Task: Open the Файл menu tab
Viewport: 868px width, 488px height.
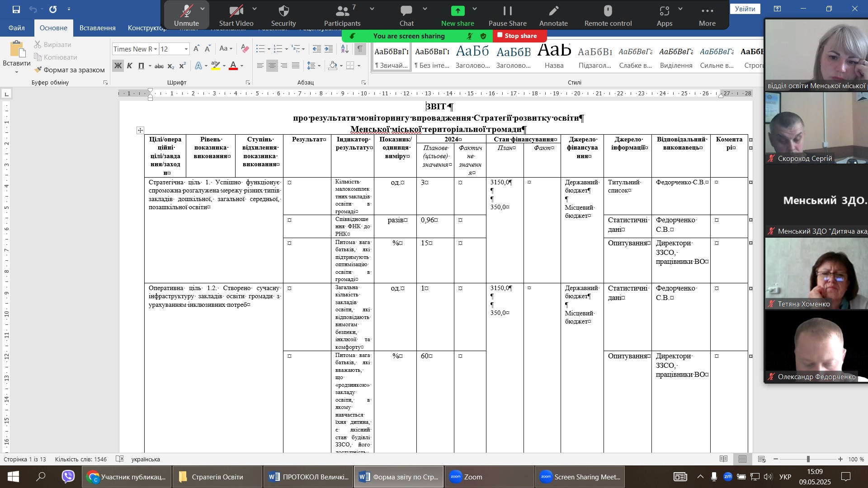Action: click(x=16, y=28)
